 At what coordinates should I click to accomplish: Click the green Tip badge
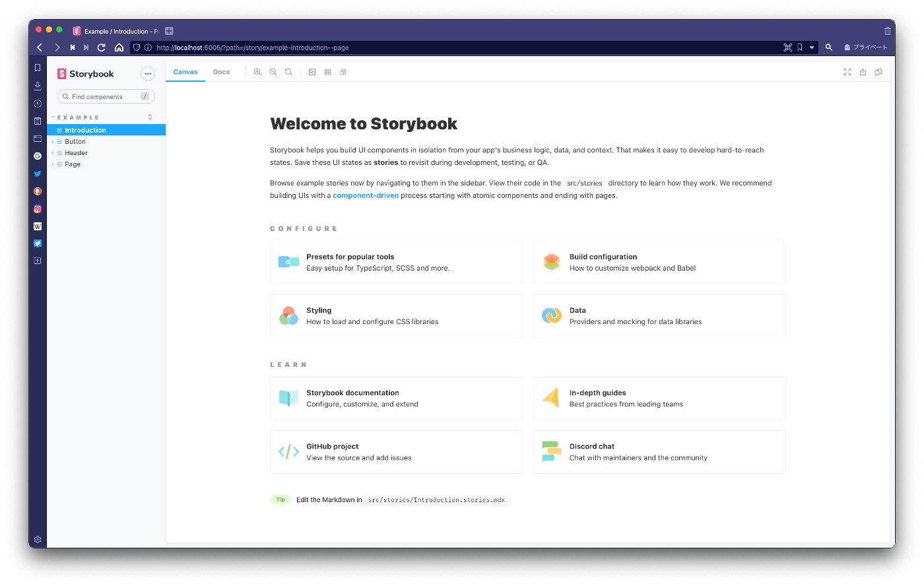pos(280,500)
